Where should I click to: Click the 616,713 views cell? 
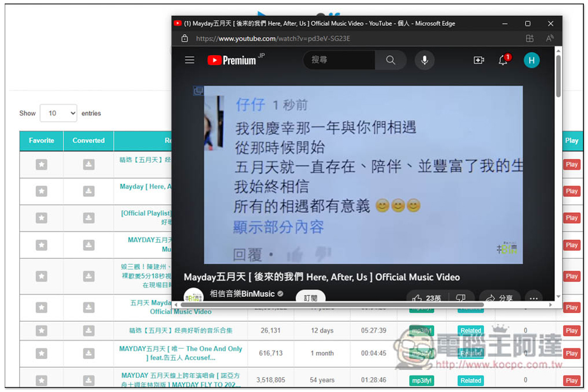pos(270,353)
